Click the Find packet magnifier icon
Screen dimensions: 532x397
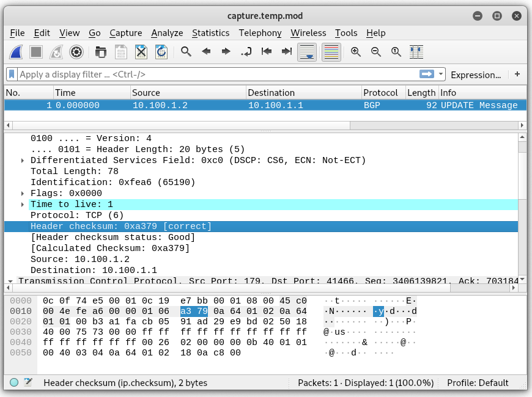tap(187, 52)
